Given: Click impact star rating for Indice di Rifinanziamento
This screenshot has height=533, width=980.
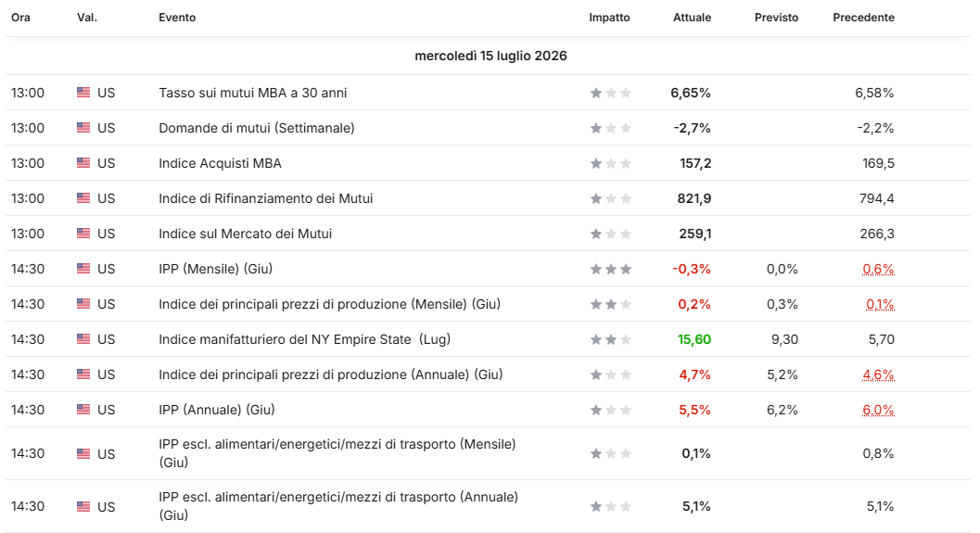Looking at the screenshot, I should pos(611,198).
